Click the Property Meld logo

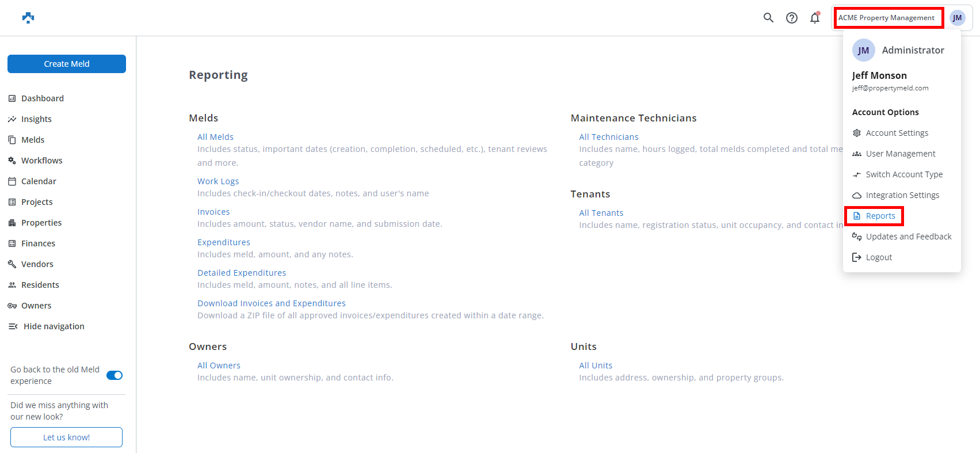point(28,18)
